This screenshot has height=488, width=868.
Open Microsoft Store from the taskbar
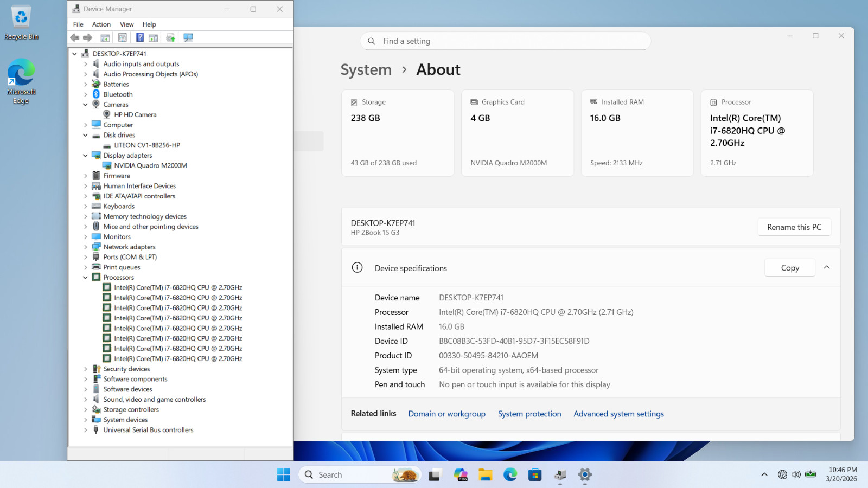(x=535, y=475)
